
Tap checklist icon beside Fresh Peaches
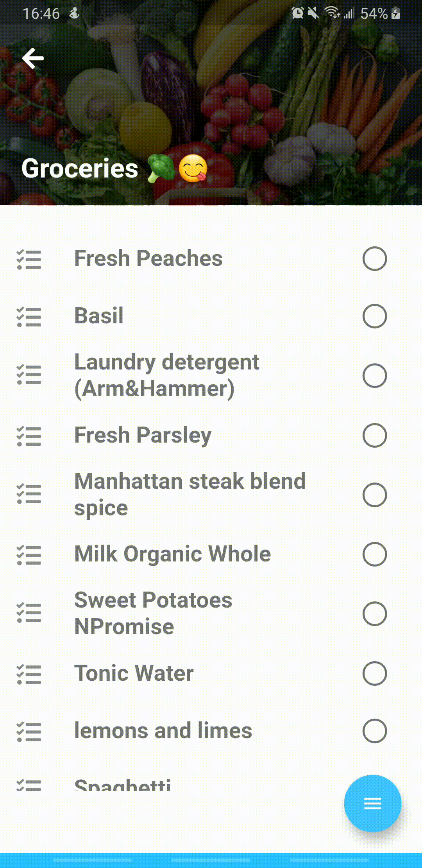point(29,260)
